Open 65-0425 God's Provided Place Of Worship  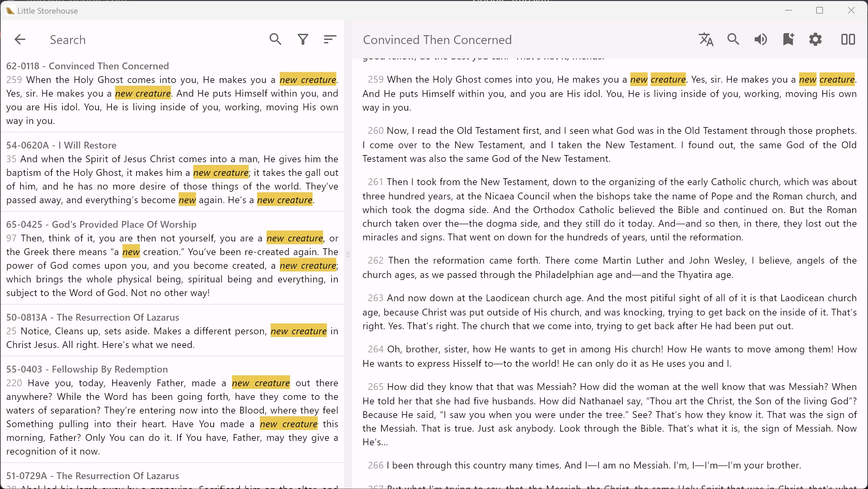(101, 224)
